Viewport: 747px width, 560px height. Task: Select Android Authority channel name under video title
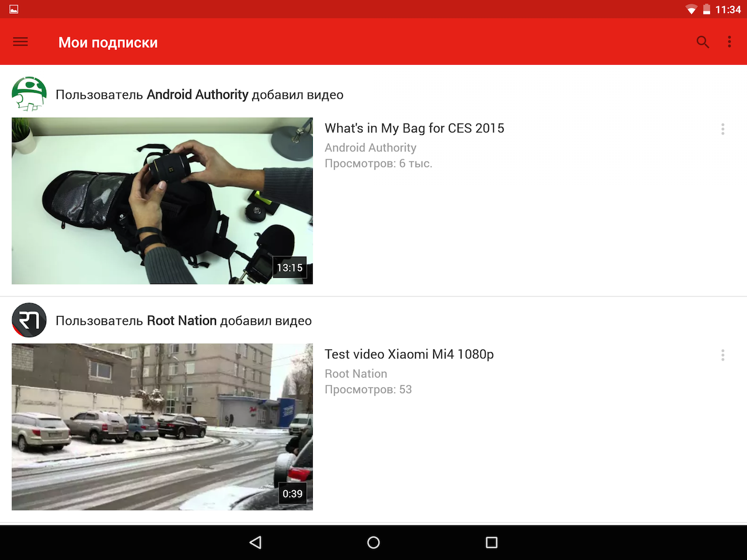(x=371, y=148)
